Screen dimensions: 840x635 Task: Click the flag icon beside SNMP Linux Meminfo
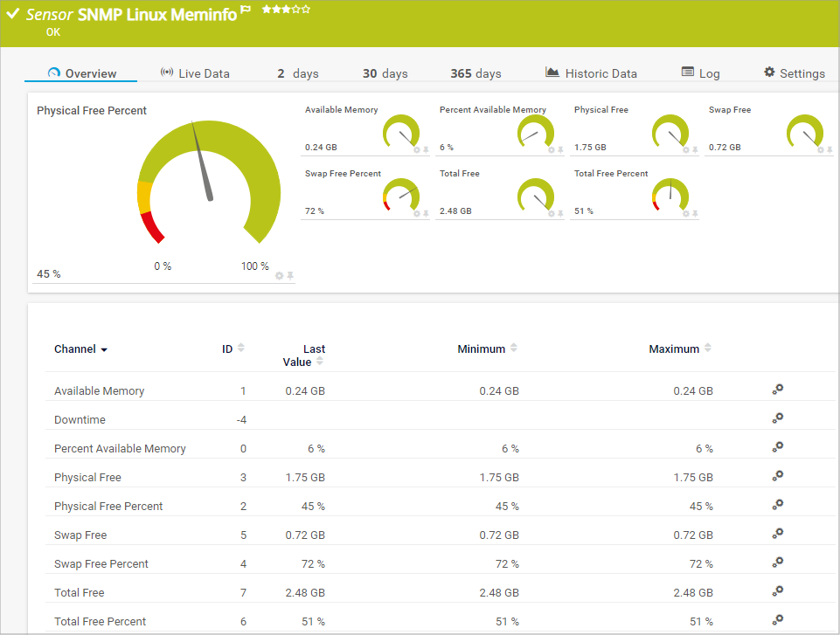(x=246, y=10)
